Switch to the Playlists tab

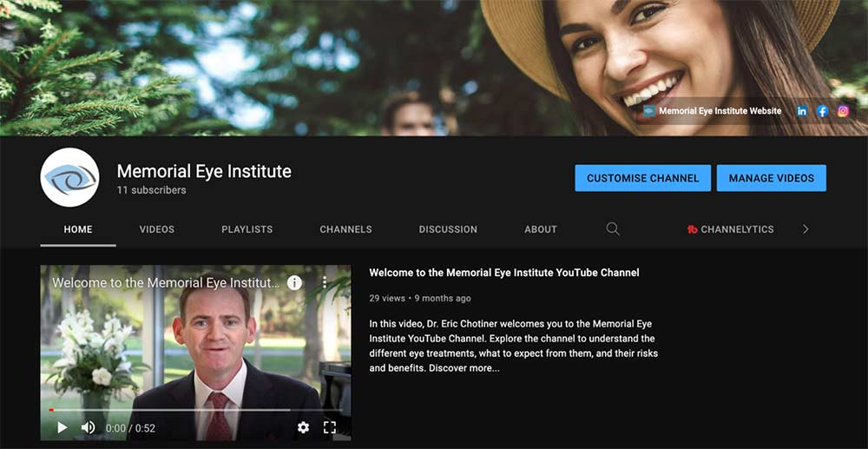(247, 229)
